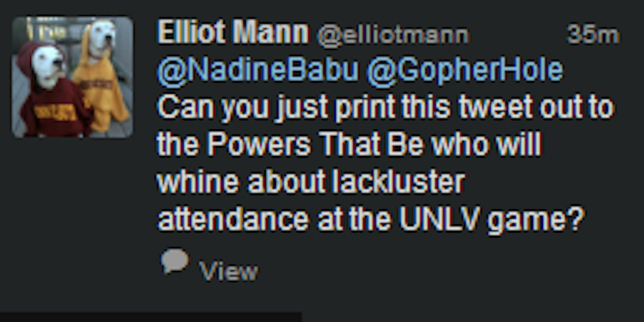Click the word tweet in the message
This screenshot has height=322, width=644.
495,107
